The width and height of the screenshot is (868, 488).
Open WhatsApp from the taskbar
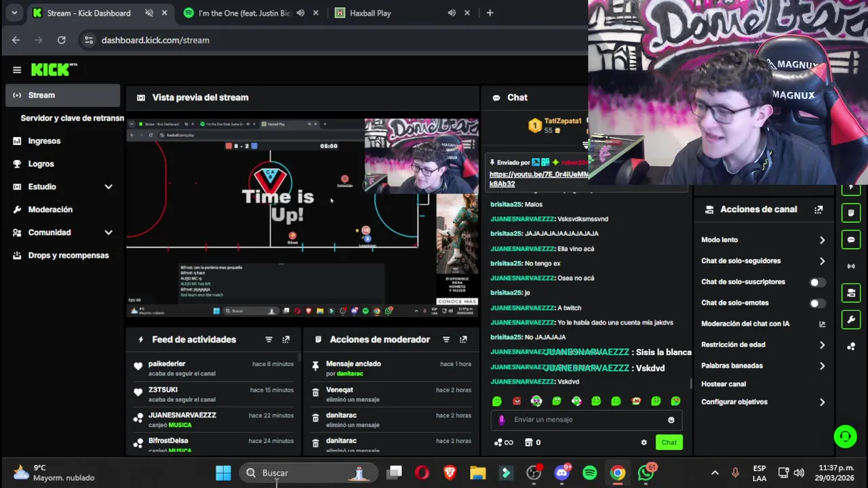pyautogui.click(x=646, y=473)
